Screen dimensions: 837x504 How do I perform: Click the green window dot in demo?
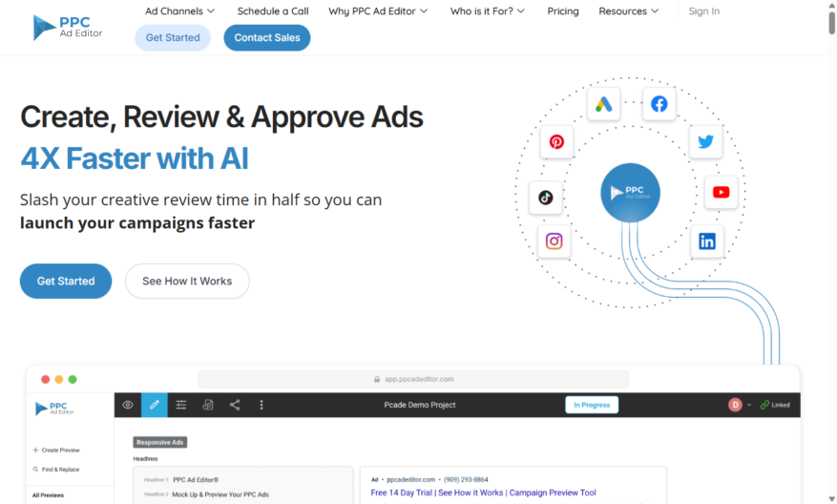(x=73, y=379)
